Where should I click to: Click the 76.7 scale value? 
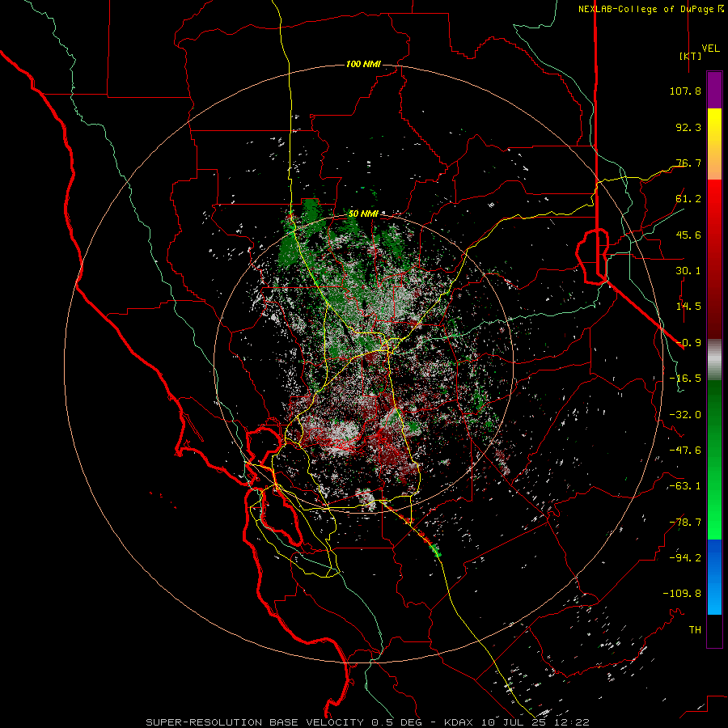[x=688, y=163]
